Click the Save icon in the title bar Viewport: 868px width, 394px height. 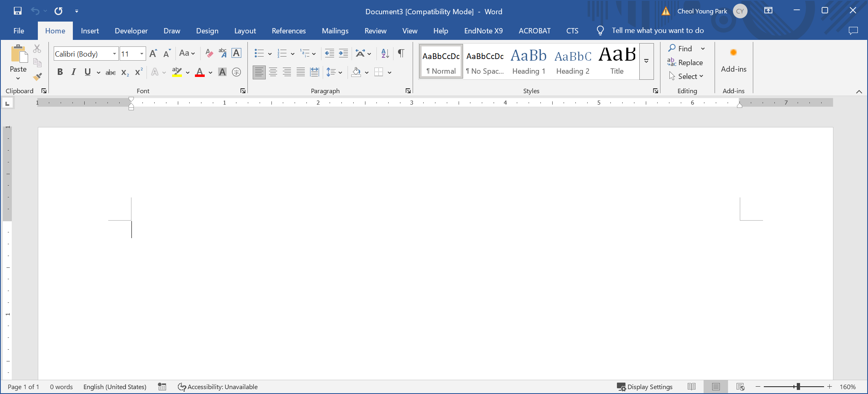pyautogui.click(x=17, y=11)
